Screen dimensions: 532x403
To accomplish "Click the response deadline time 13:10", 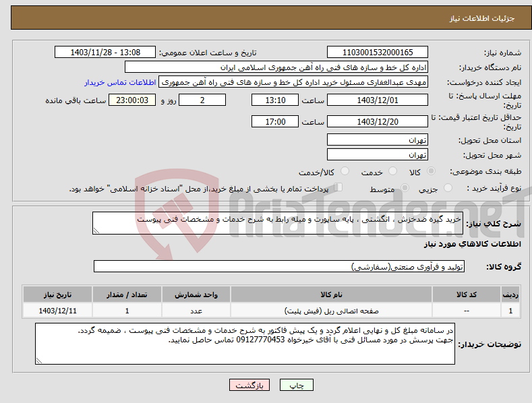I will [275, 100].
